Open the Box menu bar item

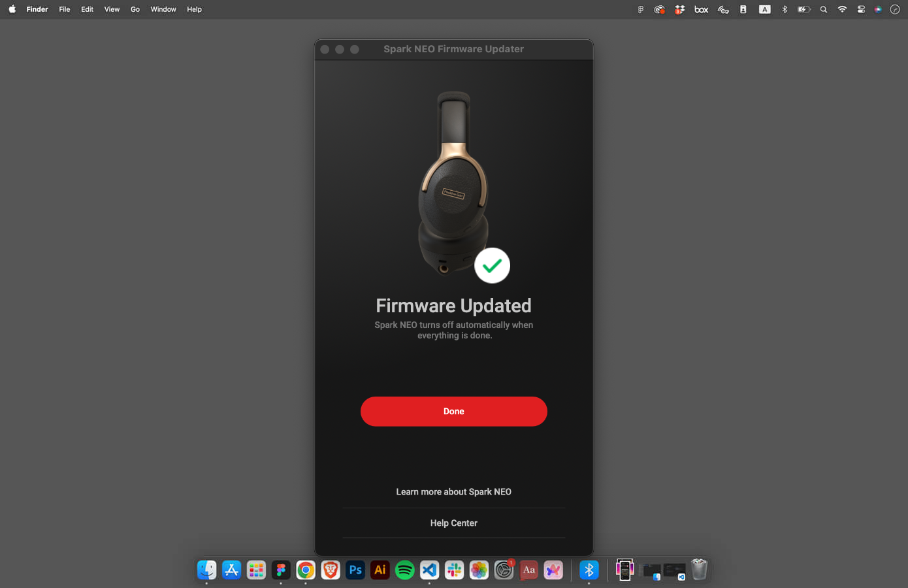pos(702,9)
